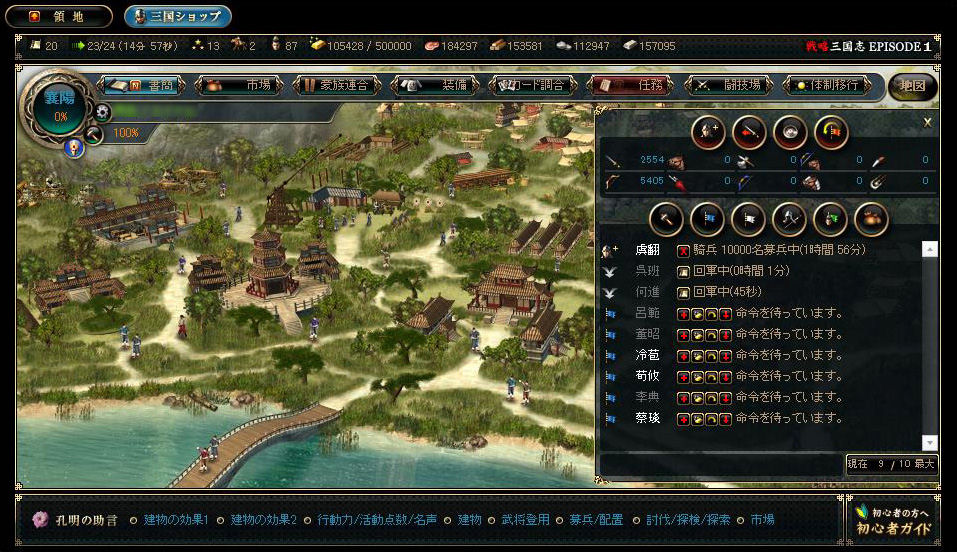Viewport: 957px width, 552px height.
Task: Open the 初心者ガイド beginner guide
Action: (x=893, y=519)
